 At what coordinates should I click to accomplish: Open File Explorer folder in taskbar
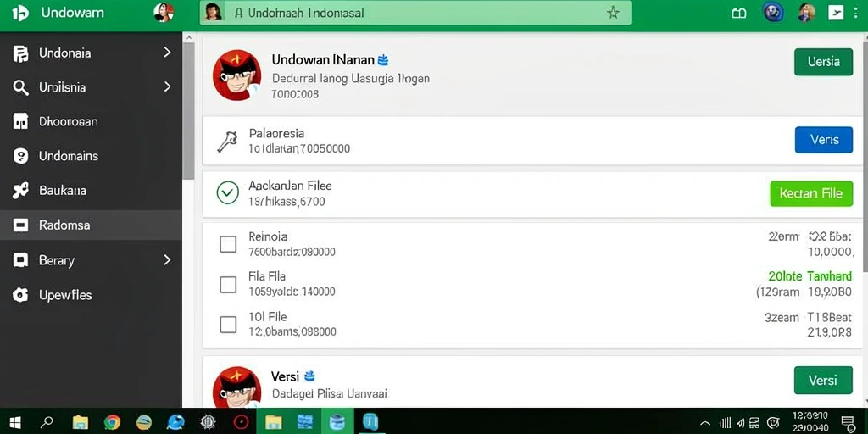[x=81, y=423]
